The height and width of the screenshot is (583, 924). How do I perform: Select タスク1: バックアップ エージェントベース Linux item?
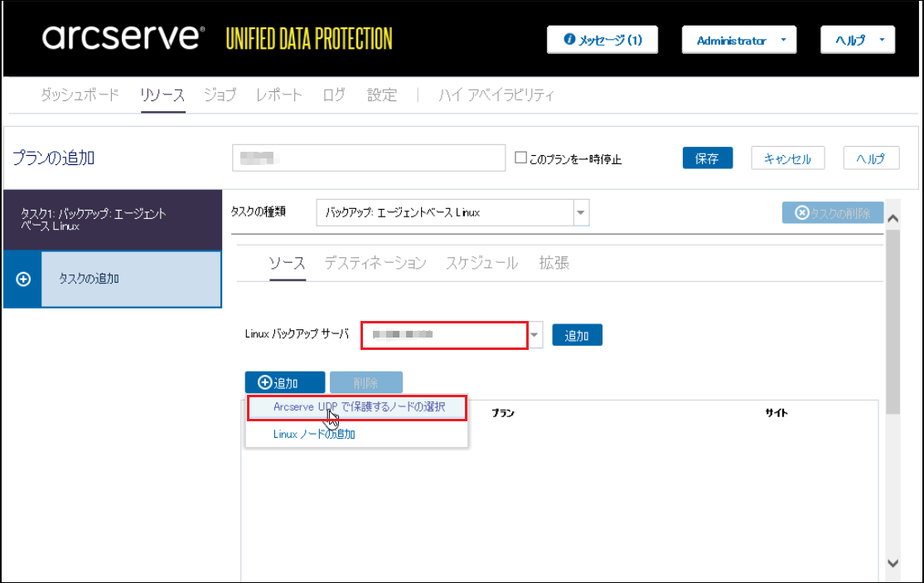pyautogui.click(x=112, y=220)
